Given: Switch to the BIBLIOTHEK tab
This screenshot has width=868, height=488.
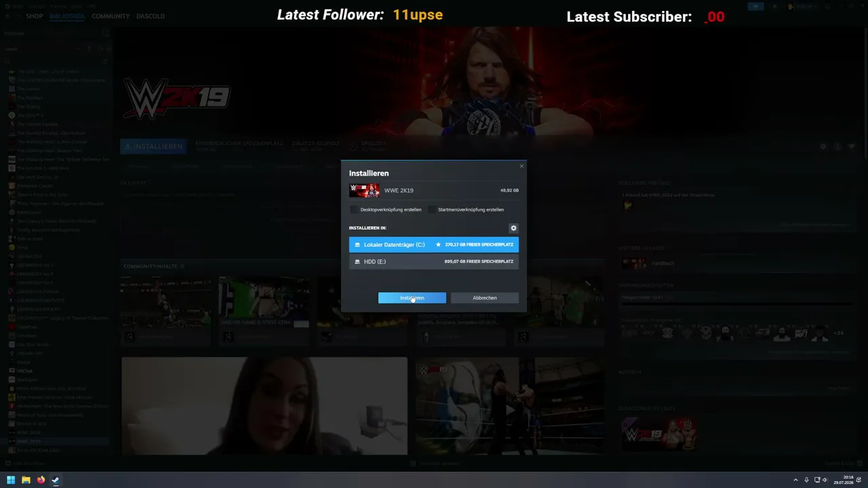Looking at the screenshot, I should [67, 16].
